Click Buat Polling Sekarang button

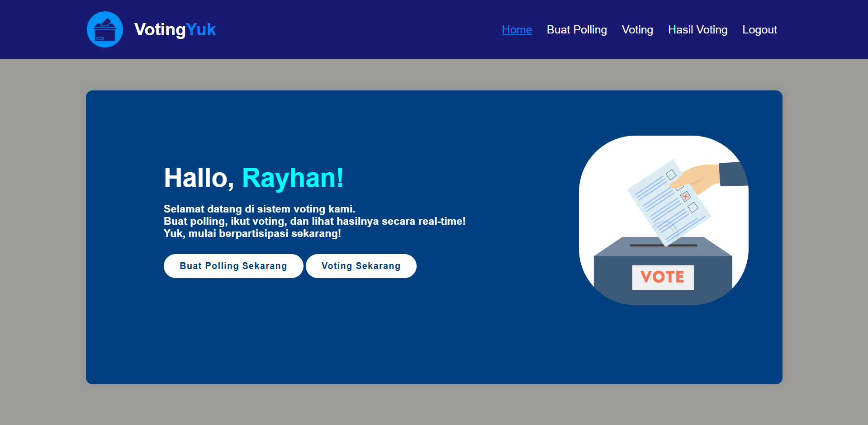pos(233,266)
